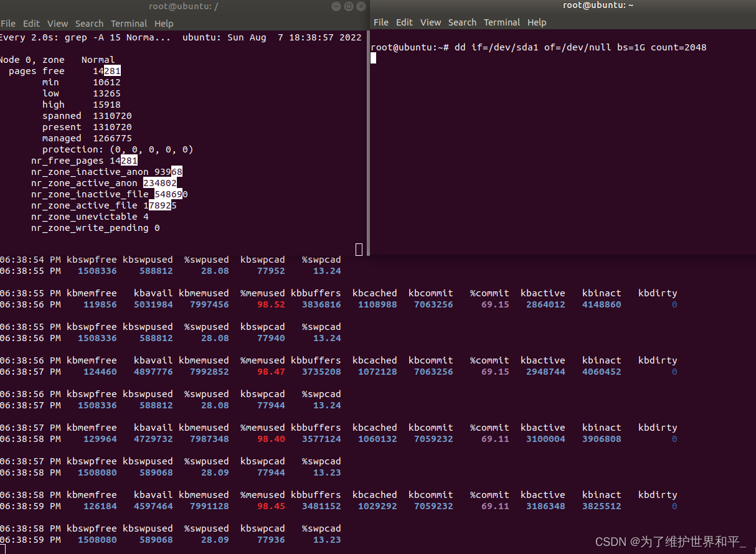Click kbavail value 5031984

(x=153, y=304)
